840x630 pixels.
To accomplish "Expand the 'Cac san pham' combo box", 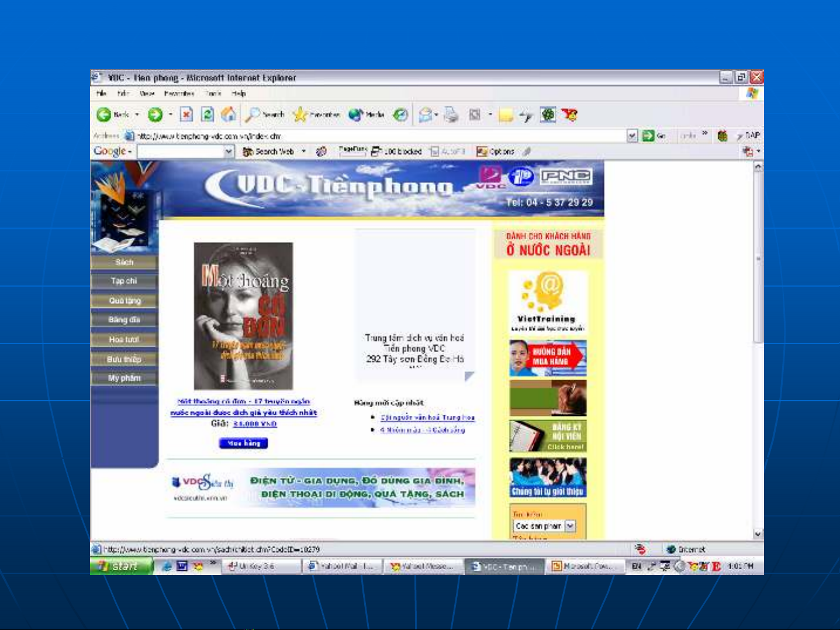I will click(570, 526).
